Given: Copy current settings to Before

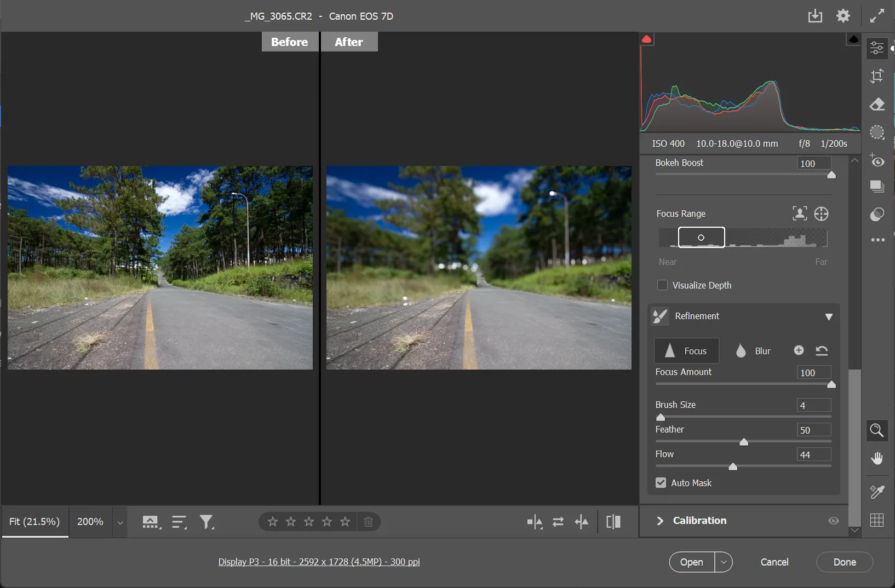Looking at the screenshot, I should click(x=582, y=522).
